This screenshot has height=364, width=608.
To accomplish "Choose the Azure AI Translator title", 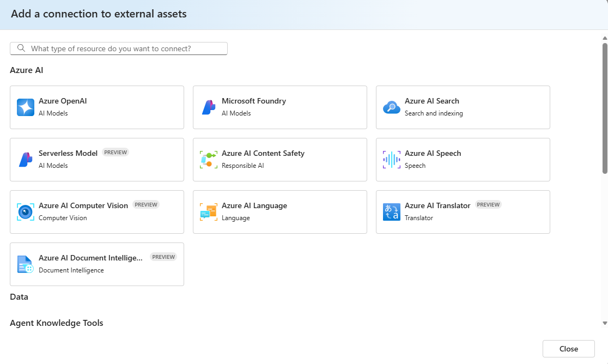I will [437, 205].
